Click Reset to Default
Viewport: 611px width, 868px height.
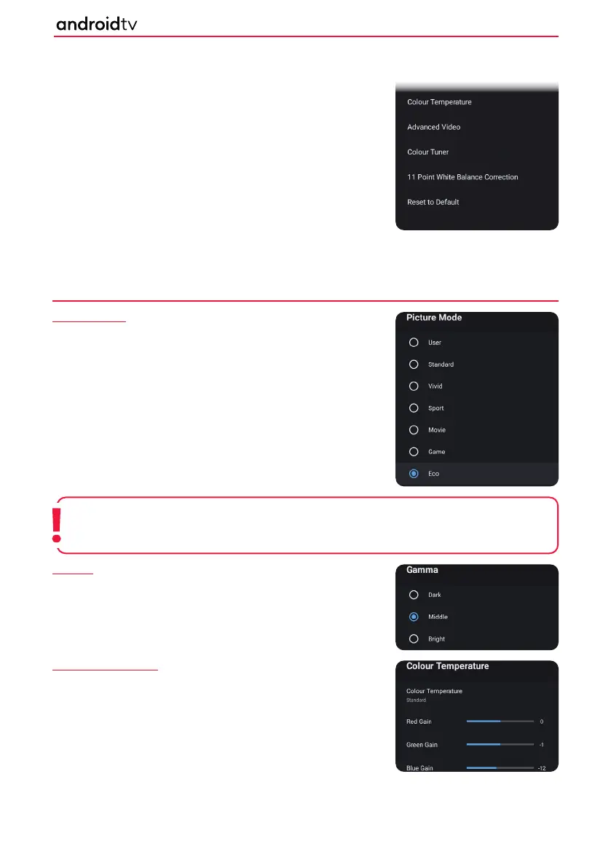point(476,202)
